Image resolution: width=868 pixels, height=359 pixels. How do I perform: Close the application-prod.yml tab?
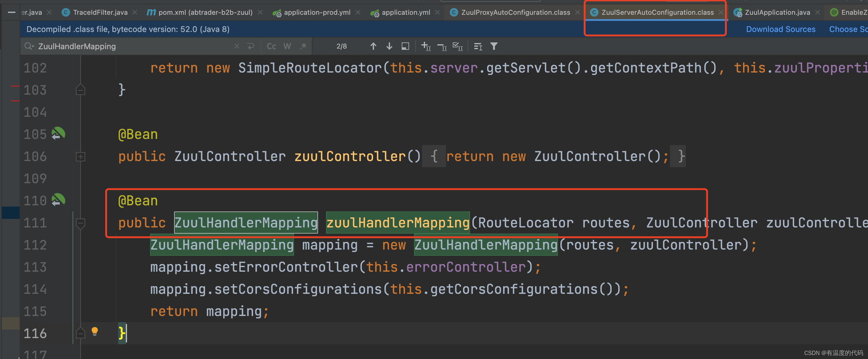click(358, 13)
